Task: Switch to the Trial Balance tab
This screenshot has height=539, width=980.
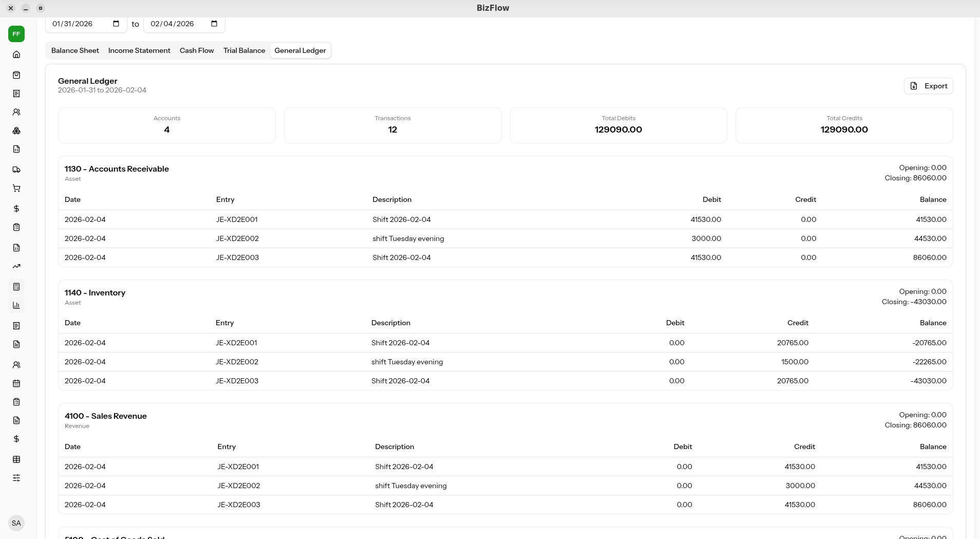Action: tap(244, 50)
